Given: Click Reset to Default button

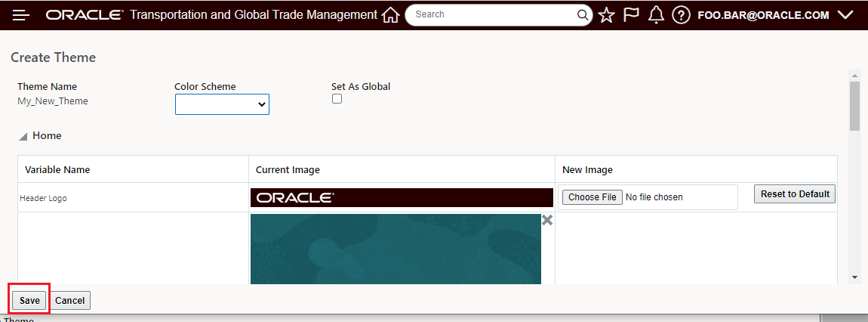Looking at the screenshot, I should [x=795, y=194].
